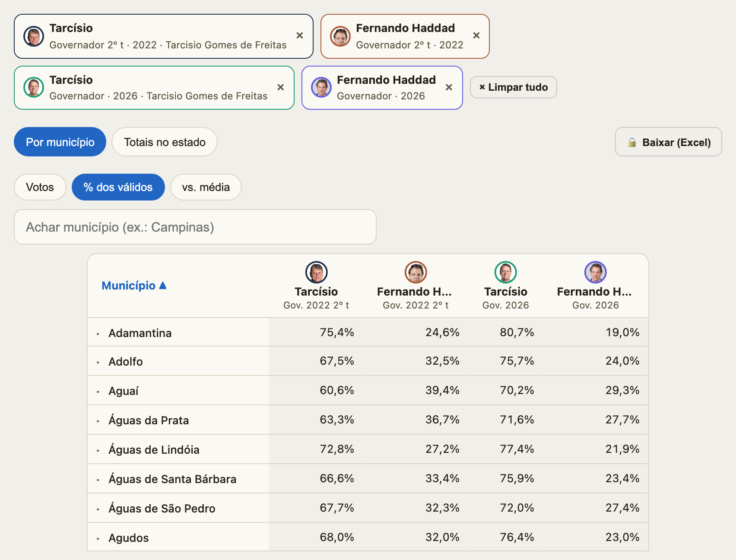736x560 pixels.
Task: Click the 33,4% value in Águas de Santa Bárbara row
Action: [x=442, y=478]
